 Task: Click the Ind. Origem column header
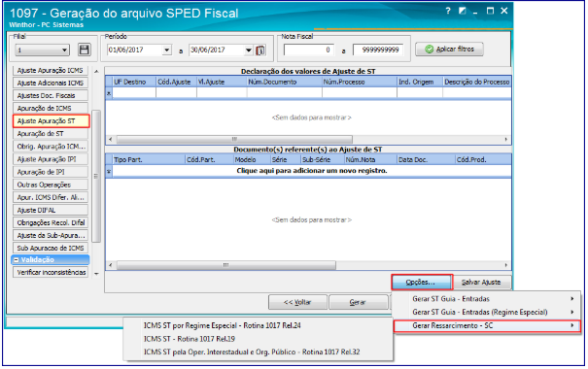pos(420,82)
